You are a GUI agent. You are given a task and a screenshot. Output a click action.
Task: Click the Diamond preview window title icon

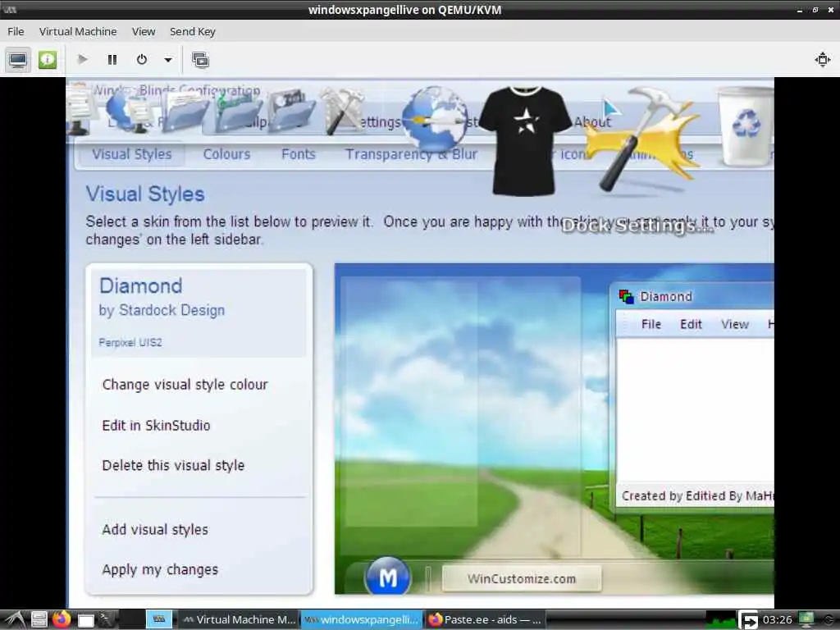[x=626, y=296]
